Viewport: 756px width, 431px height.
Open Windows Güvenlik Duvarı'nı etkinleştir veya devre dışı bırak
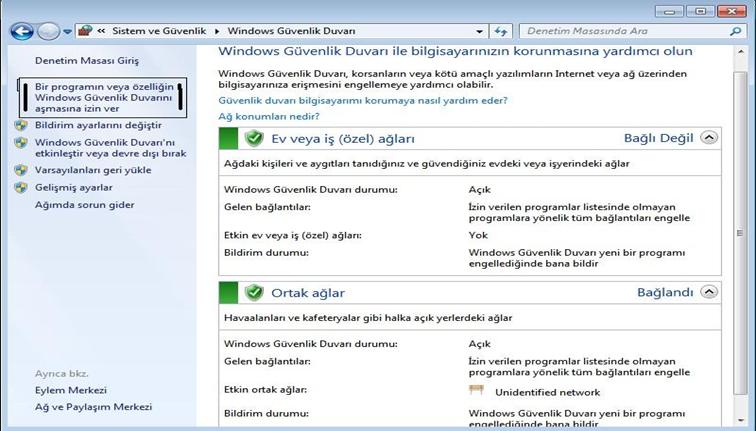pos(110,148)
